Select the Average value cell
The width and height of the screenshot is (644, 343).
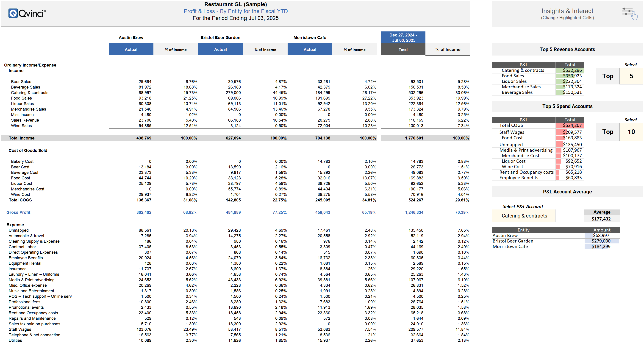pyautogui.click(x=601, y=219)
